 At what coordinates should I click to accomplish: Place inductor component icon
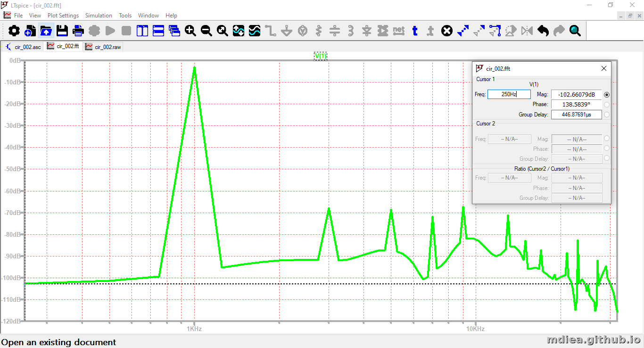(351, 31)
